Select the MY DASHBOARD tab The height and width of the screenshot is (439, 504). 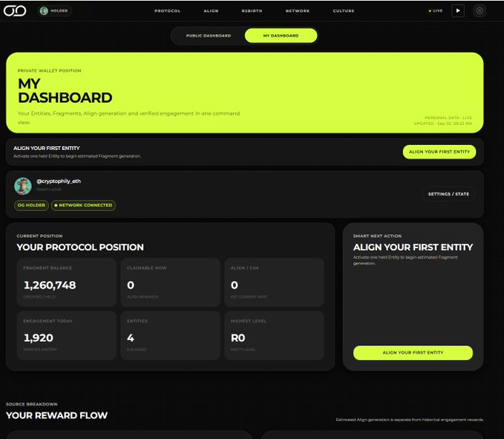(281, 36)
